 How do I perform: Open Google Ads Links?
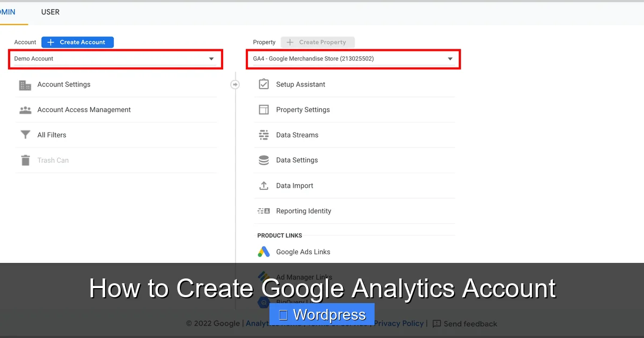coord(303,251)
